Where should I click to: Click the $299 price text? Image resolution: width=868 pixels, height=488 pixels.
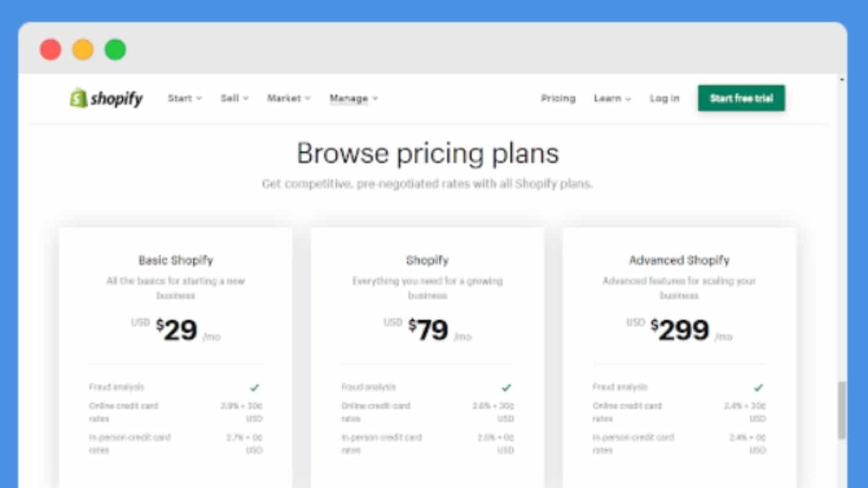[x=679, y=330]
